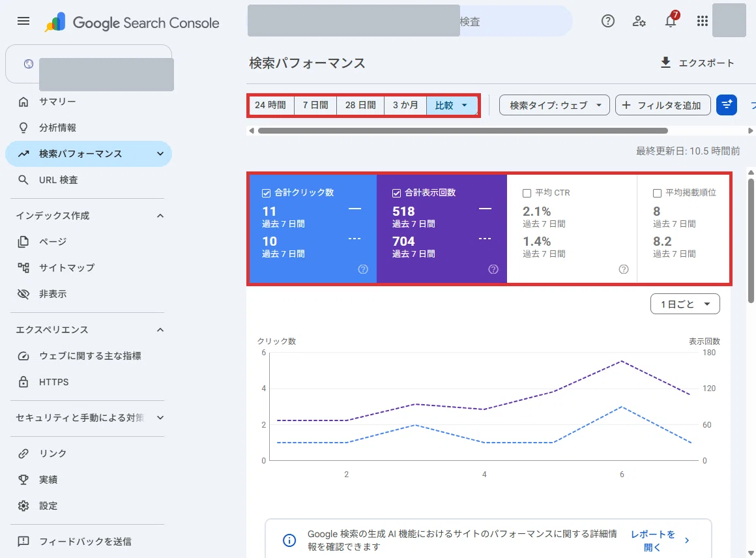Enable the 平均 CTR checkbox
This screenshot has height=558, width=756.
pos(527,193)
